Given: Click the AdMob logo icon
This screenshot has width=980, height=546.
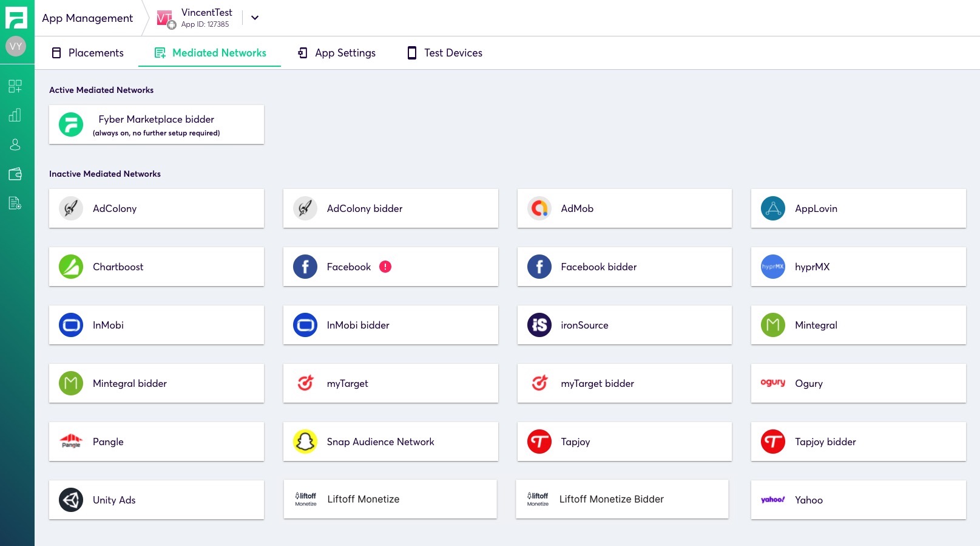Looking at the screenshot, I should [539, 208].
